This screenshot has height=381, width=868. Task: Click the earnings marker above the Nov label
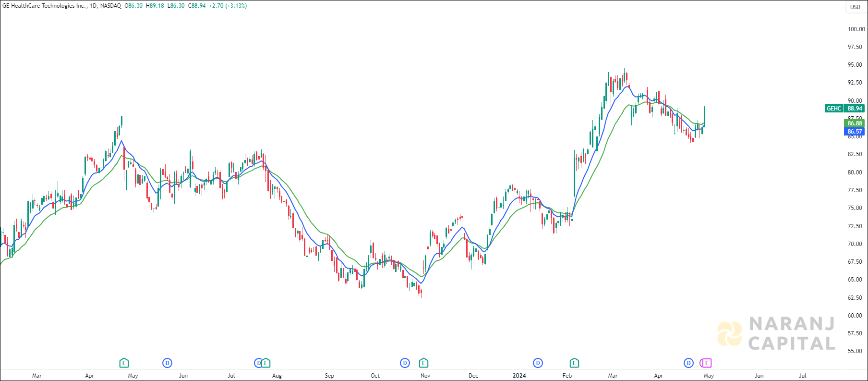[423, 363]
